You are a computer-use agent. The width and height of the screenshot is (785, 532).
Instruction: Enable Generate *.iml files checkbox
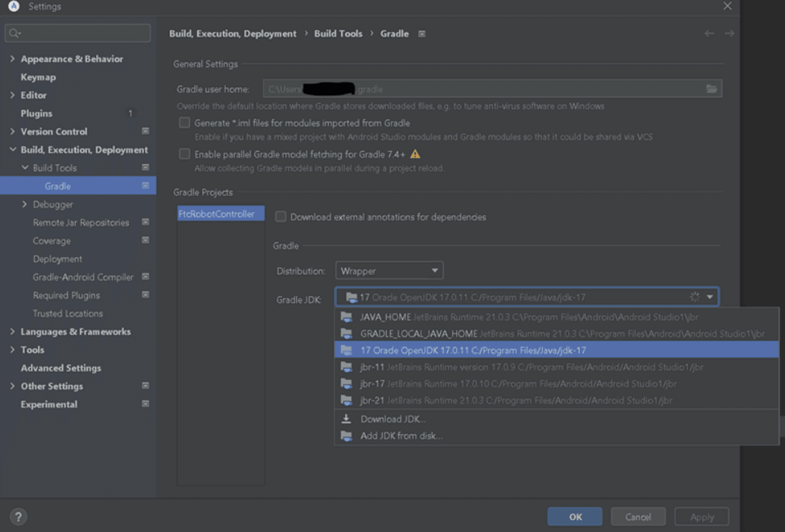185,123
